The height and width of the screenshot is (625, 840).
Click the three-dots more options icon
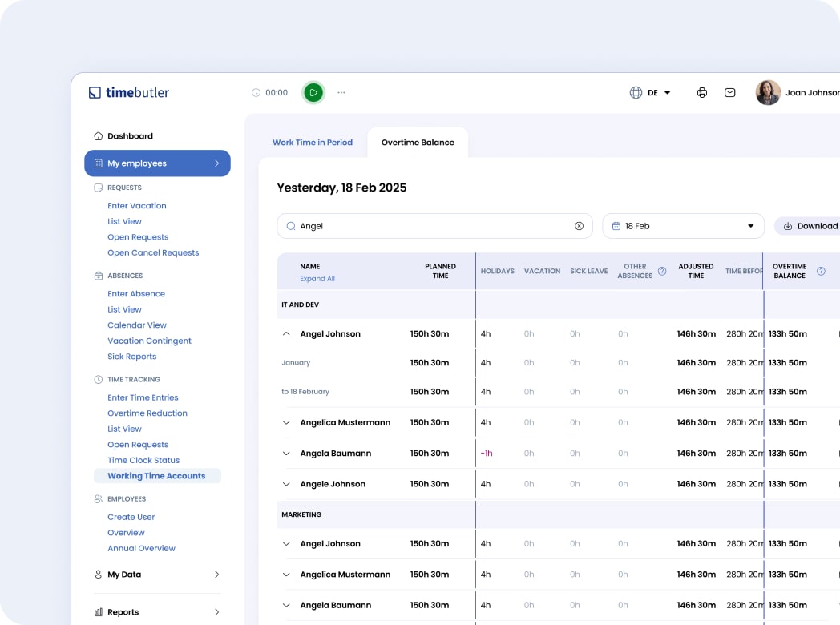coord(341,93)
